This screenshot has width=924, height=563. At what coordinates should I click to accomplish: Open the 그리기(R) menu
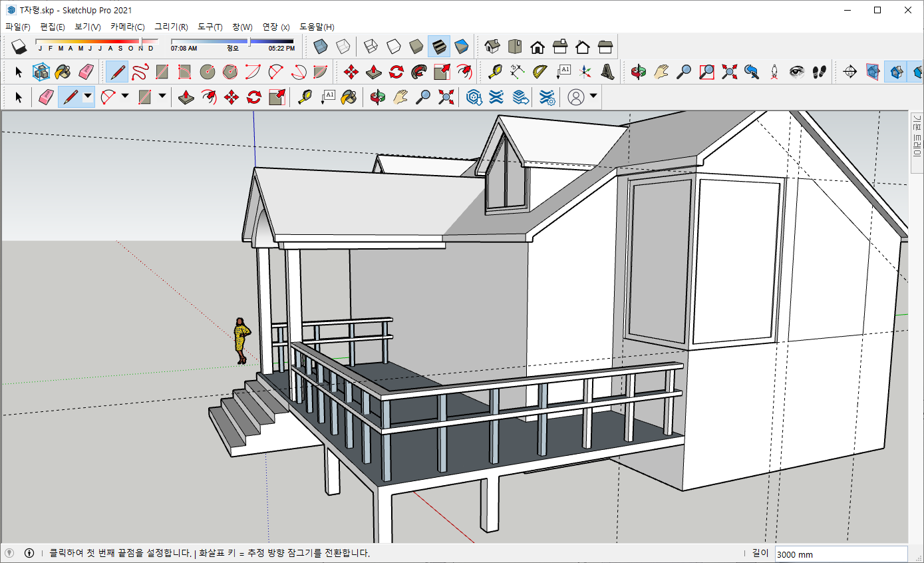(x=171, y=27)
